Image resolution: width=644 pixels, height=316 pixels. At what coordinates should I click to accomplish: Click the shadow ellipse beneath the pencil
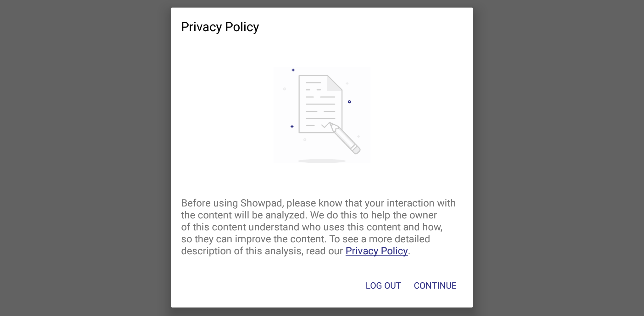322,160
